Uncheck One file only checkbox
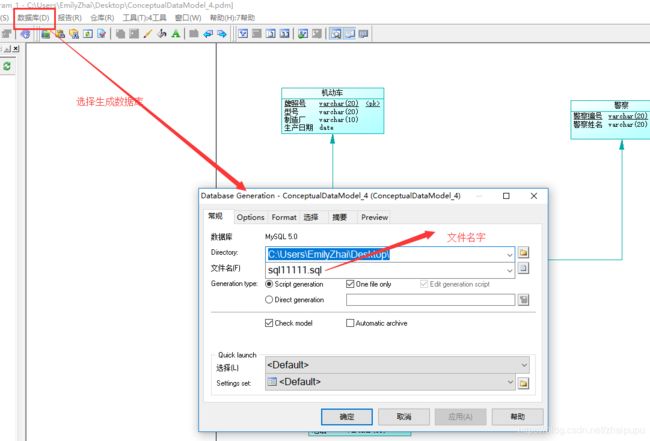The width and height of the screenshot is (650, 441). tap(350, 284)
